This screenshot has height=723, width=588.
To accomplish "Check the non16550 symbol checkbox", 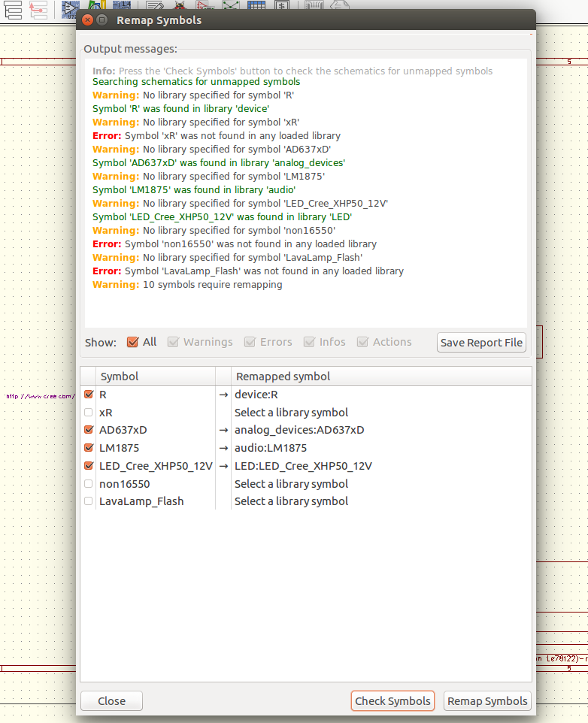I will point(89,484).
